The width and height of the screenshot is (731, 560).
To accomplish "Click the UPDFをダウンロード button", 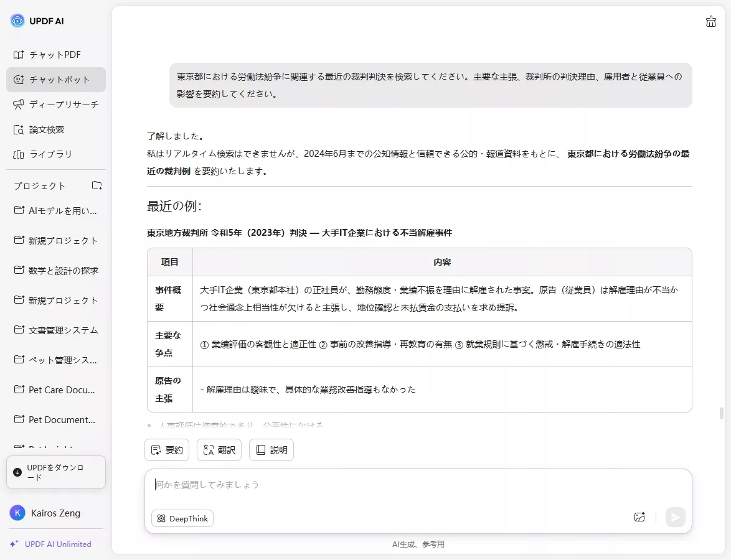I will tap(56, 472).
